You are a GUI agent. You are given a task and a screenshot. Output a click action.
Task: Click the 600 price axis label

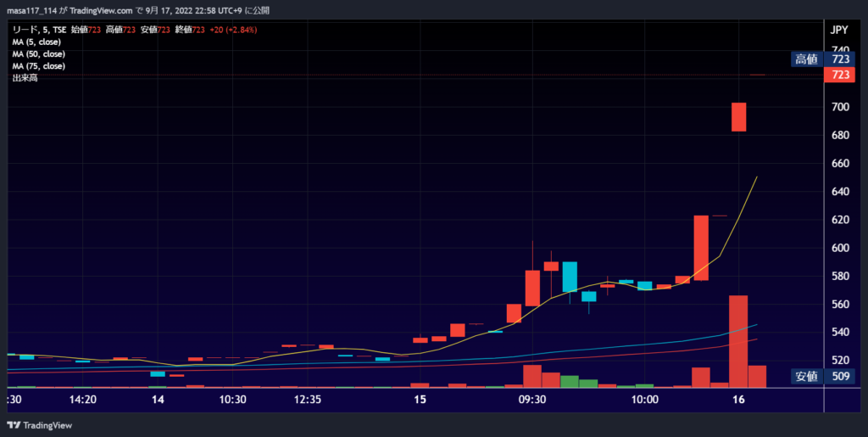[840, 248]
